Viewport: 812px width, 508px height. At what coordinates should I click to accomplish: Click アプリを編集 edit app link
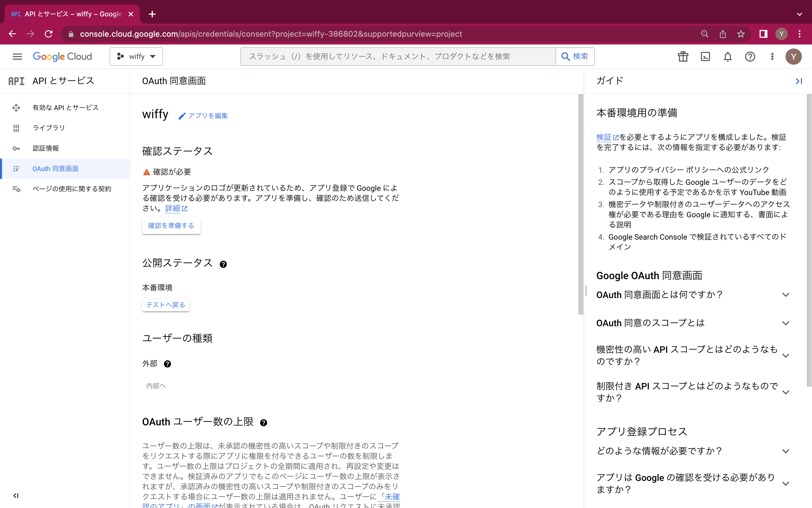pyautogui.click(x=203, y=116)
